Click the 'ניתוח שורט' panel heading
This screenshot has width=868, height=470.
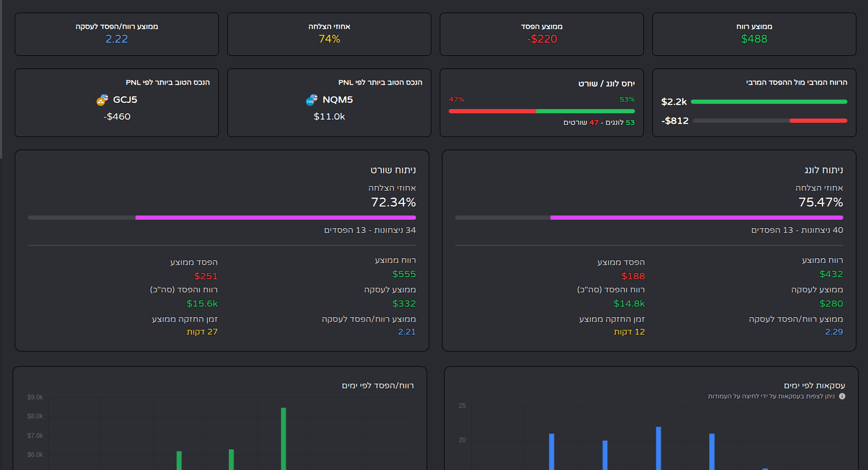[393, 170]
